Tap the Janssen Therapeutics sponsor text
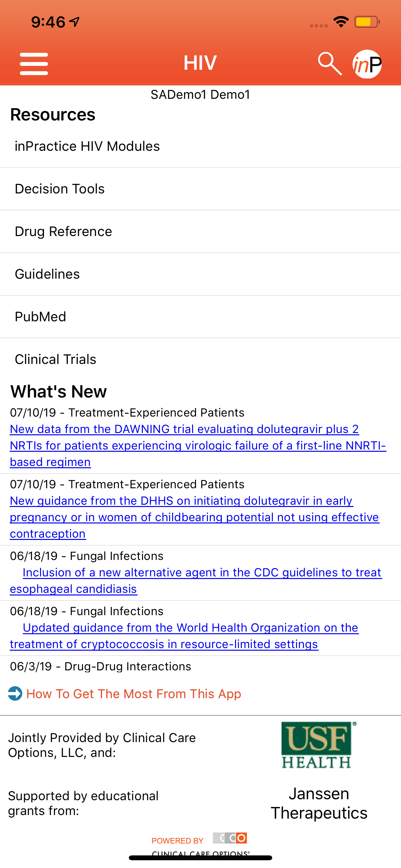The height and width of the screenshot is (868, 401). pos(319,803)
